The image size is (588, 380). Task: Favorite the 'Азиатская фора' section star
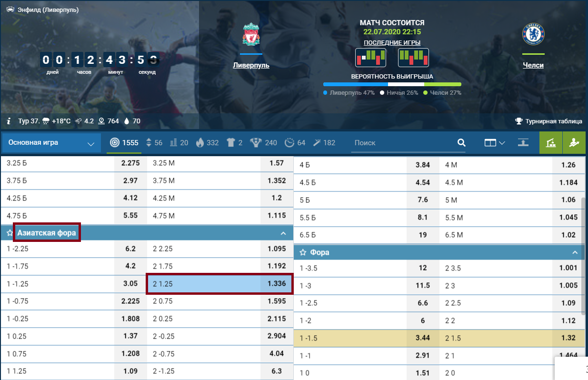tap(10, 233)
